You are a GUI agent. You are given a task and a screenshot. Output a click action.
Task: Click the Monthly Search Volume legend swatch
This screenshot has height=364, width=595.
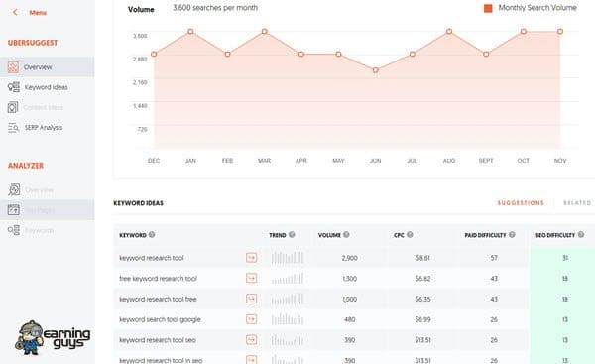click(488, 8)
